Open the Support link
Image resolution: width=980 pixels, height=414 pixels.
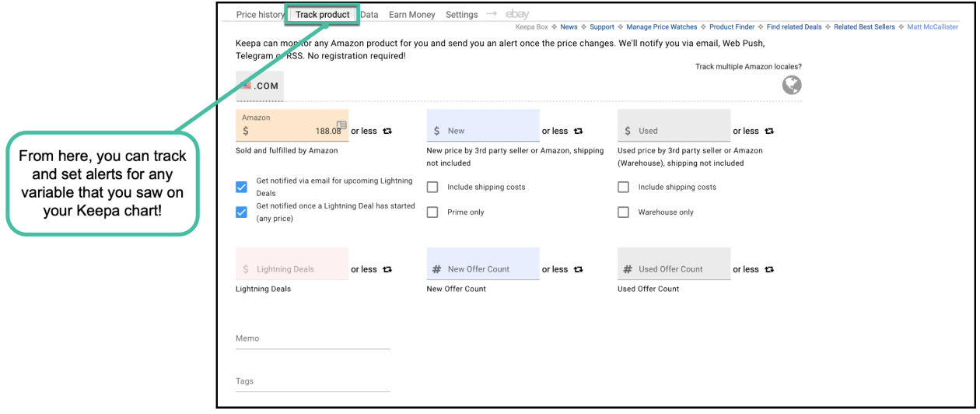pos(602,27)
